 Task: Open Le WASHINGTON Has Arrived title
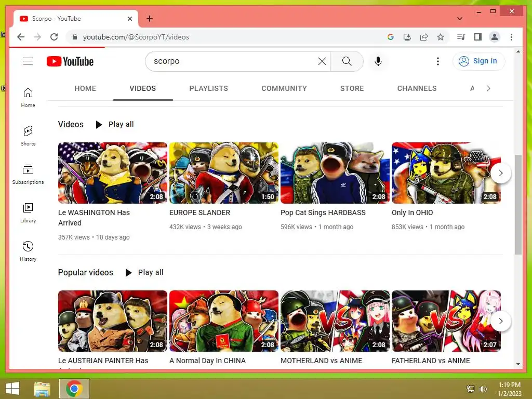pyautogui.click(x=94, y=218)
